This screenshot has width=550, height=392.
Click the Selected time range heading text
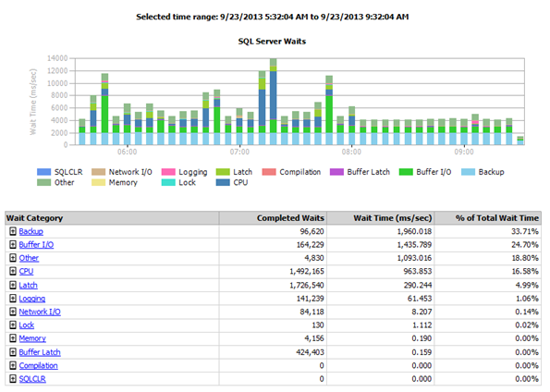click(272, 17)
